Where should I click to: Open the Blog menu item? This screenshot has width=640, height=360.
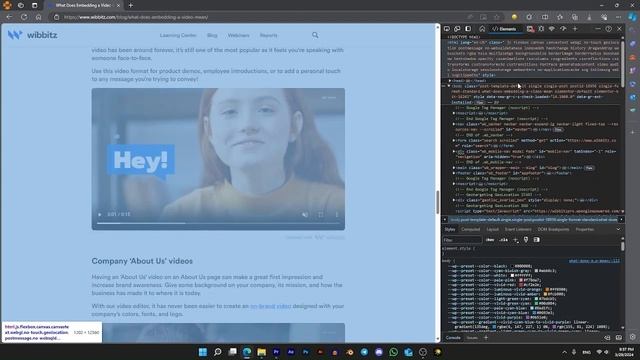pos(212,36)
